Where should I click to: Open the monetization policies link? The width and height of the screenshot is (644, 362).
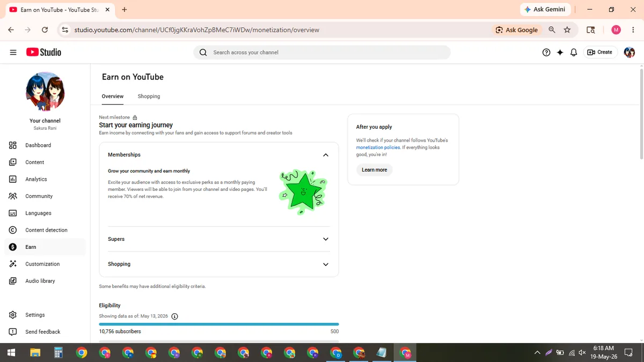point(378,147)
